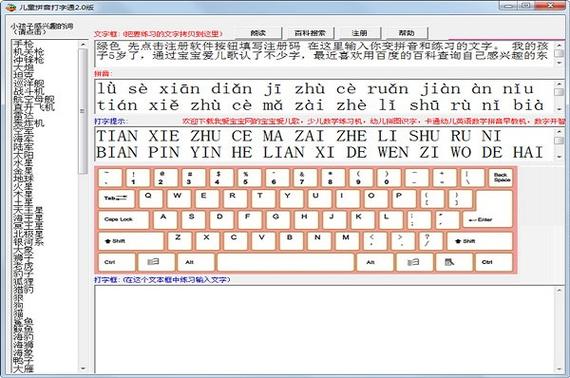Click the left Ctrl key

(x=116, y=262)
